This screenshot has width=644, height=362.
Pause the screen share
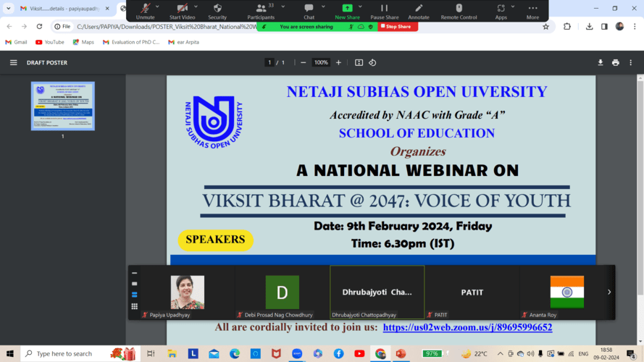pyautogui.click(x=385, y=11)
